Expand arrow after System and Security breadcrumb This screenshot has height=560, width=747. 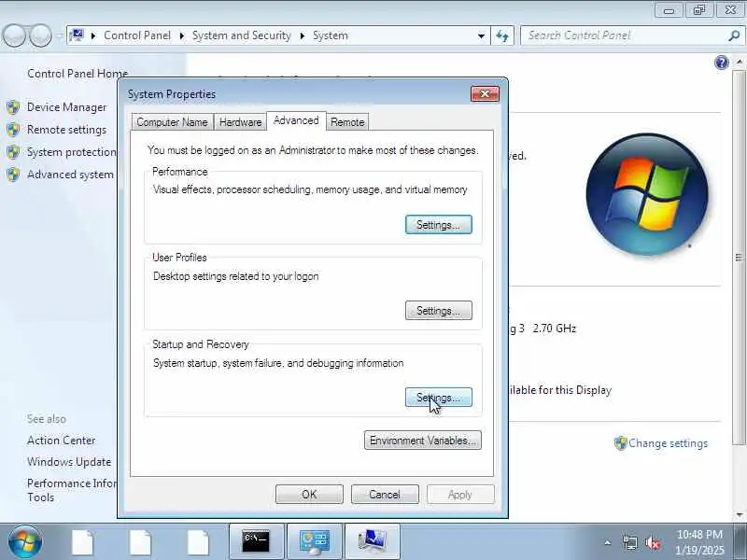click(x=302, y=35)
